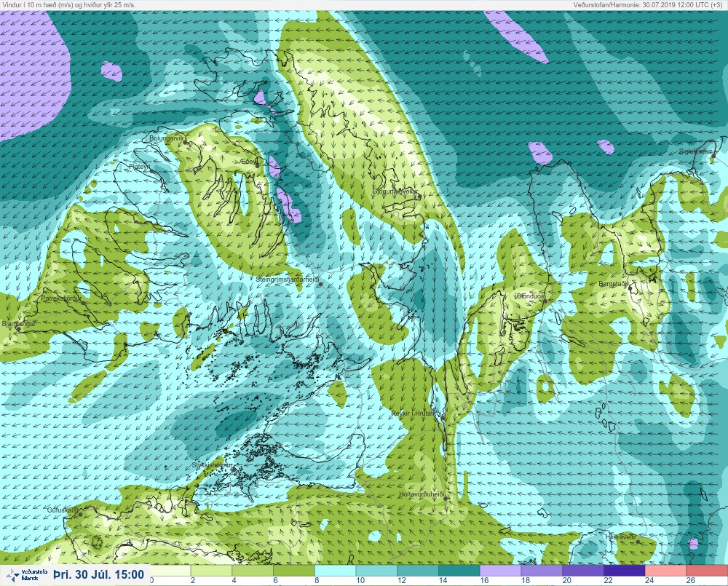Click the 22–24 m/s dark indigo legend swatch

click(625, 570)
